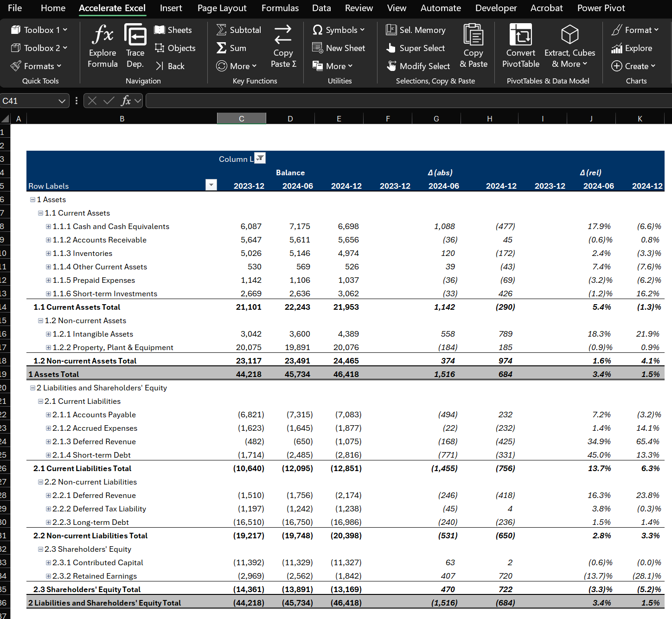Click inside the formula bar input
Viewport: 672px width, 619px height.
click(x=408, y=101)
